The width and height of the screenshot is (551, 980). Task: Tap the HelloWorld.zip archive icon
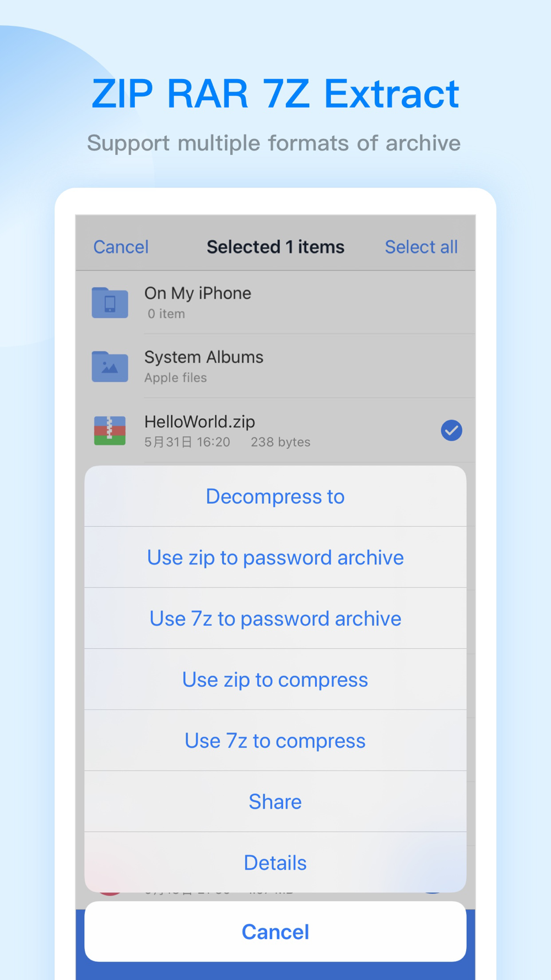tap(110, 430)
